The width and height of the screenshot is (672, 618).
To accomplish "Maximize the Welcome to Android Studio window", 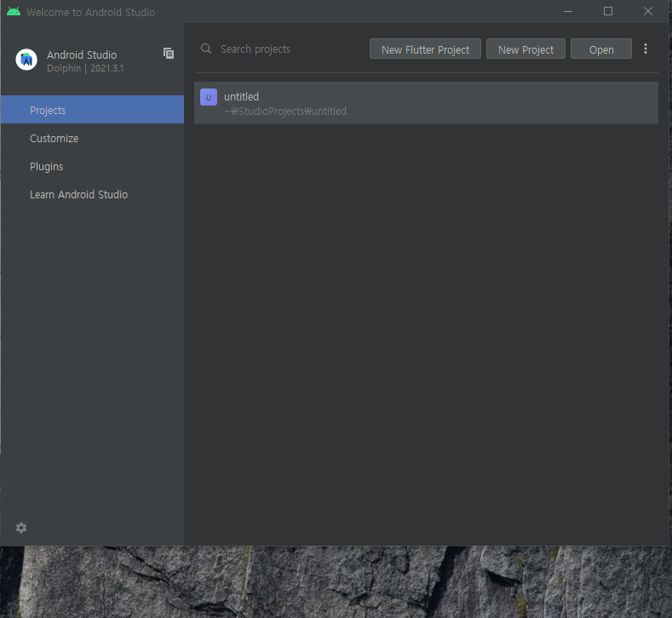I will [x=608, y=12].
